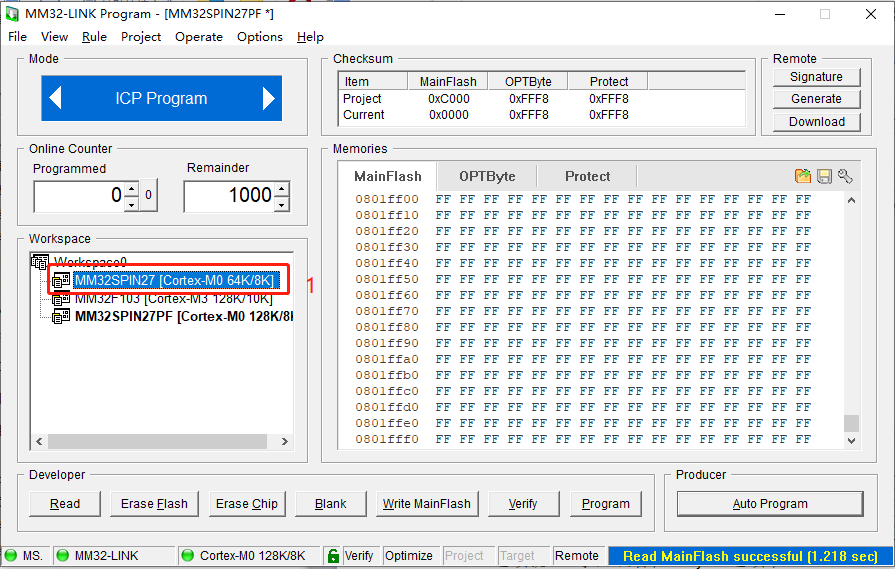Click memory address 0801ff00 row
895x569 pixels.
[583, 199]
